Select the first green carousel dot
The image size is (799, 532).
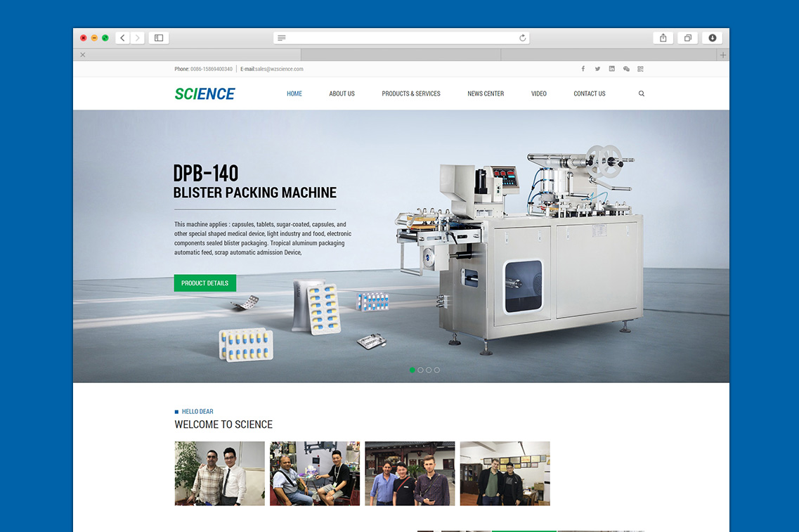413,370
